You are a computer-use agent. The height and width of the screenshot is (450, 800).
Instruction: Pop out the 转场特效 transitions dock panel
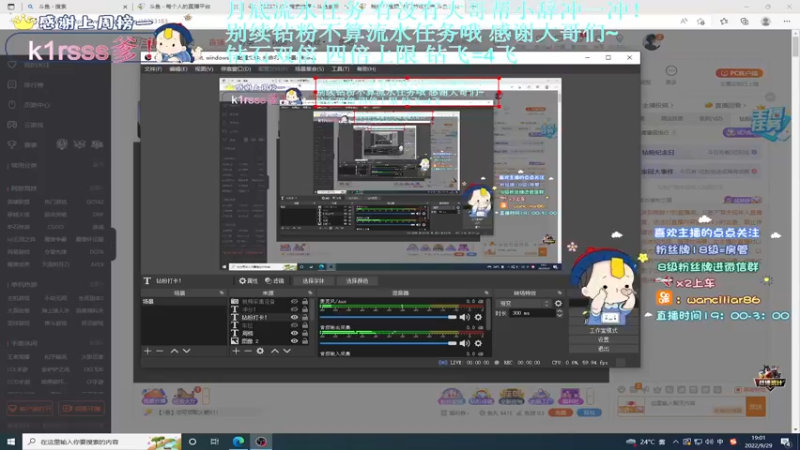[560, 293]
